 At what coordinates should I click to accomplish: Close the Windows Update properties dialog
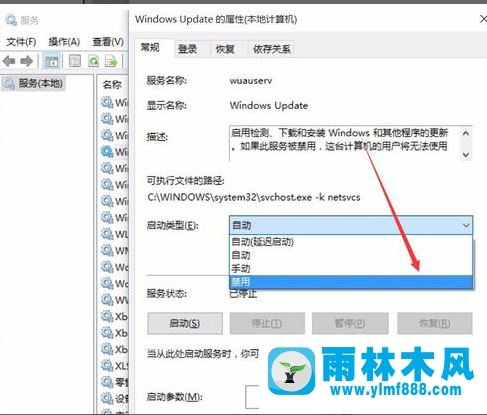(x=483, y=19)
